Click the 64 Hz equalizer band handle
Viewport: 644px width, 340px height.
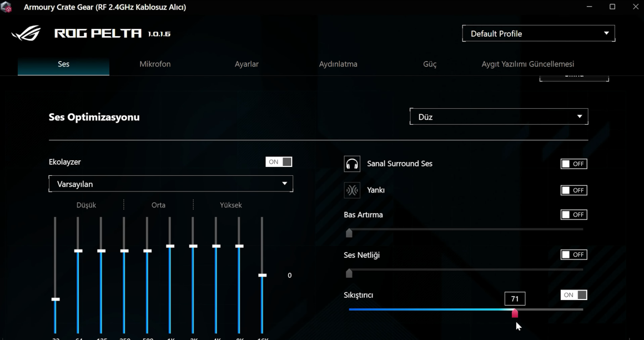click(x=78, y=251)
